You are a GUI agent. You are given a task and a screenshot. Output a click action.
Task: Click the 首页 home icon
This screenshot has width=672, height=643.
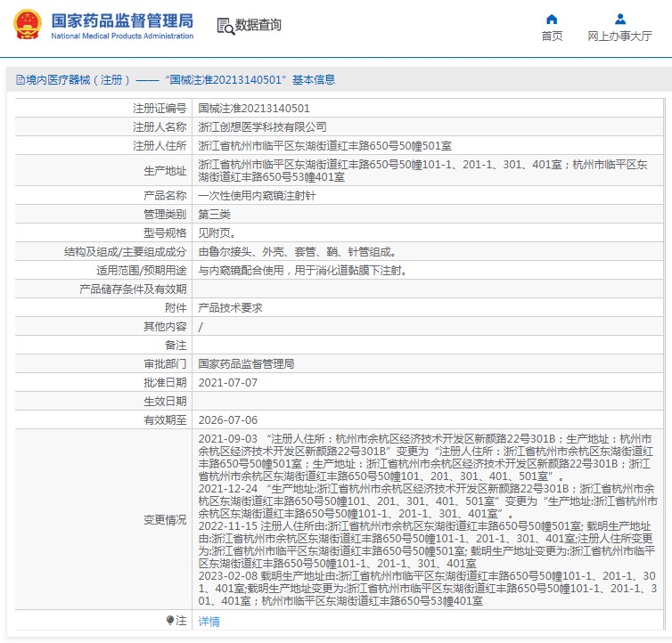552,20
